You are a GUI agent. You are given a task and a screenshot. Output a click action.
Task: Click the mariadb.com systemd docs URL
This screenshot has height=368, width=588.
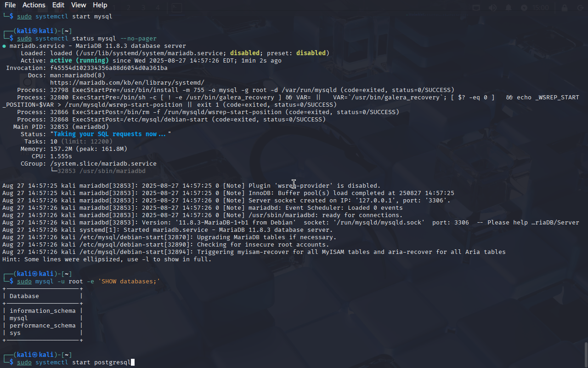[x=127, y=83]
